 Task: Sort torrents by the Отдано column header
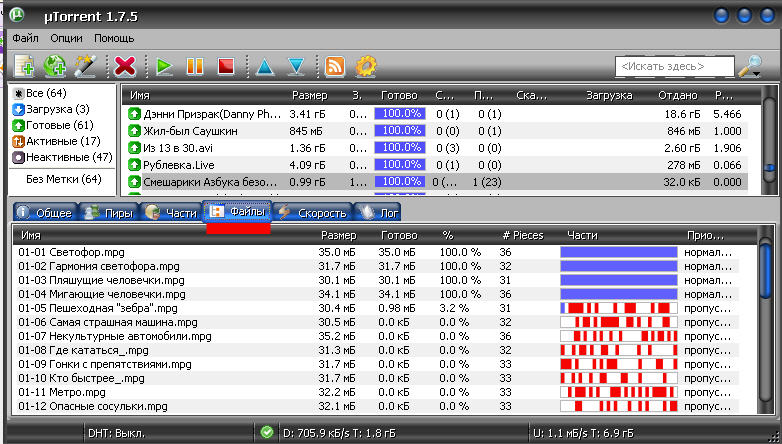(678, 95)
